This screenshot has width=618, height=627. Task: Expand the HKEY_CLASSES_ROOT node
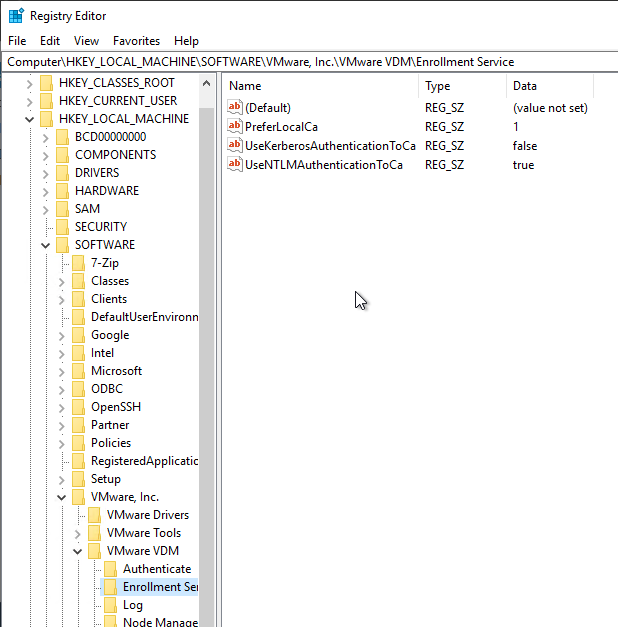click(x=29, y=84)
